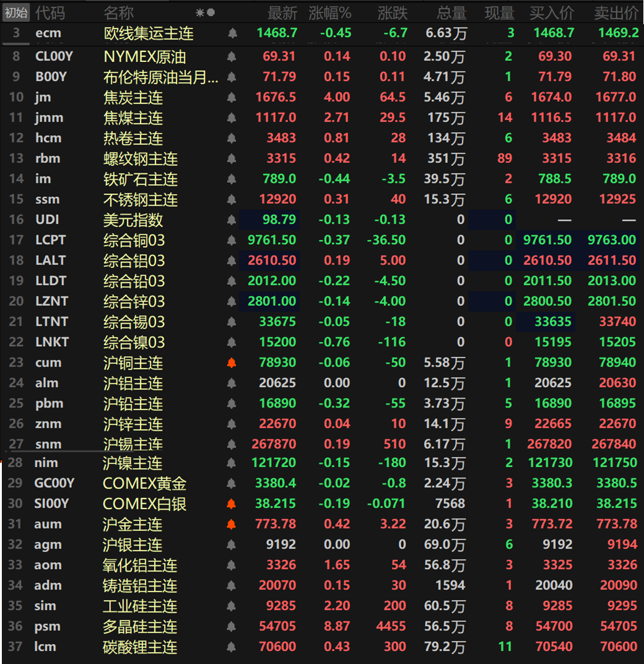The width and height of the screenshot is (644, 664).
Task: Click the round dot icon in header
Action: tap(211, 12)
